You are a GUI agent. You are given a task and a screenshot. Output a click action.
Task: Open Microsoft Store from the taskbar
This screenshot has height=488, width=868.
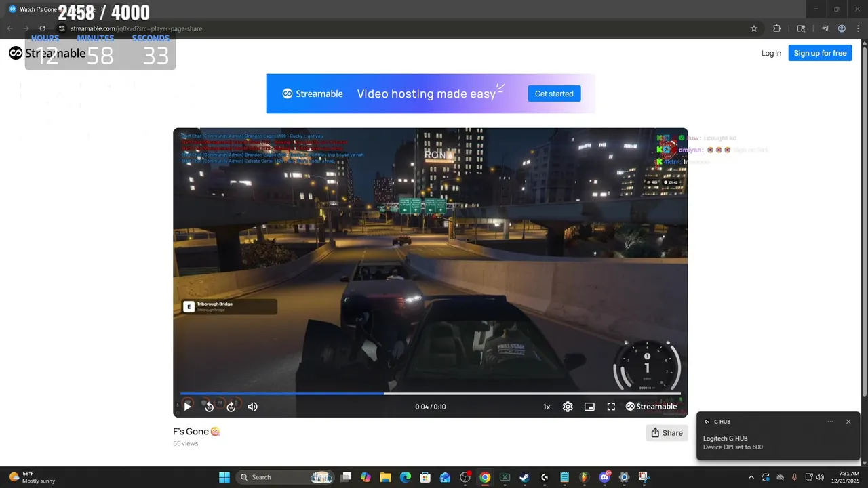[x=425, y=477]
